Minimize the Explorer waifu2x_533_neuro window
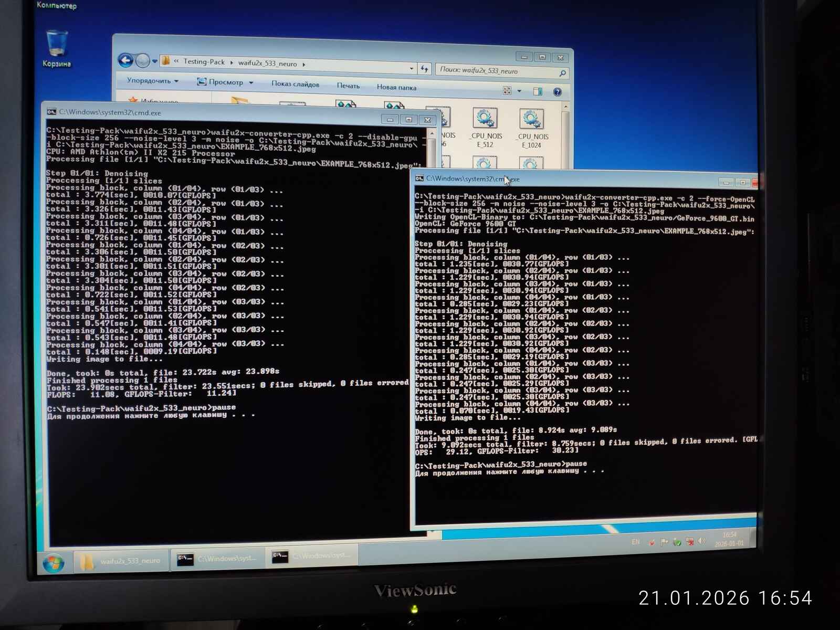Viewport: 840px width, 630px height. click(x=524, y=57)
